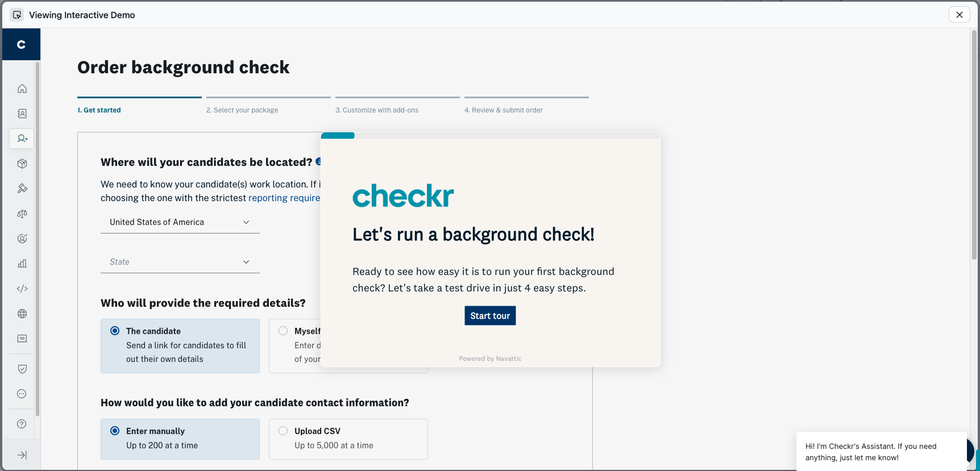Click the "Let's run a background check!" title
This screenshot has width=980, height=471.
(x=474, y=234)
